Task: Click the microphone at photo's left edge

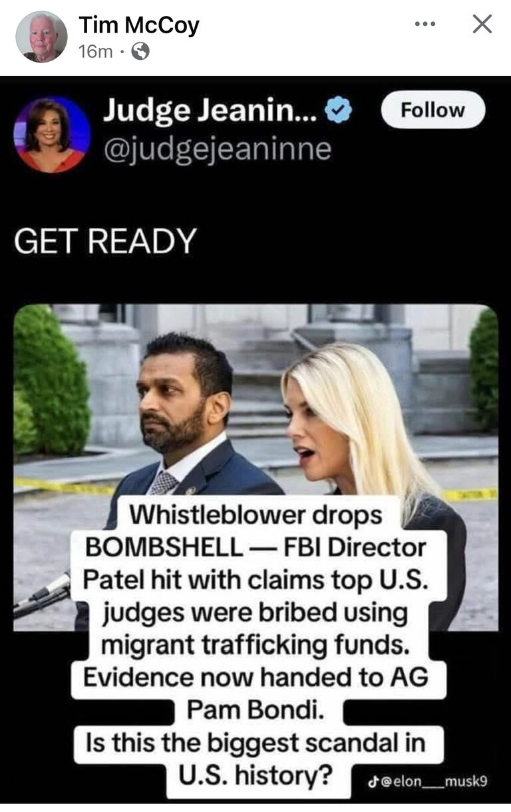Action: tap(41, 594)
